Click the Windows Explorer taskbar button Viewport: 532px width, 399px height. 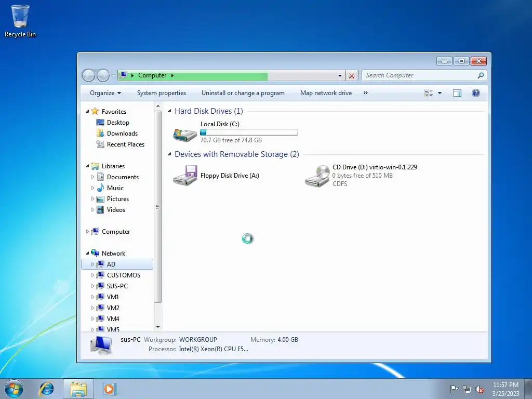tap(78, 389)
